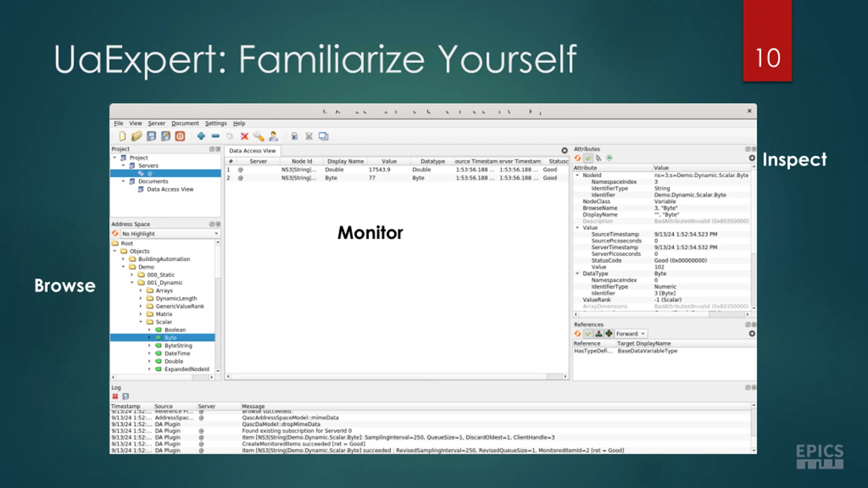Click the Save project floppy icon
The height and width of the screenshot is (488, 868).
[151, 136]
